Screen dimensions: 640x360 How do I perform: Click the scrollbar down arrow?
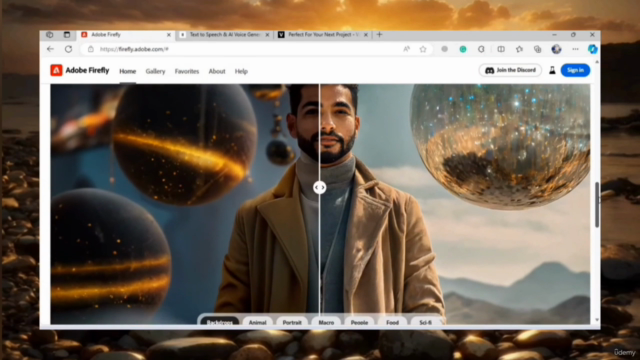click(597, 320)
